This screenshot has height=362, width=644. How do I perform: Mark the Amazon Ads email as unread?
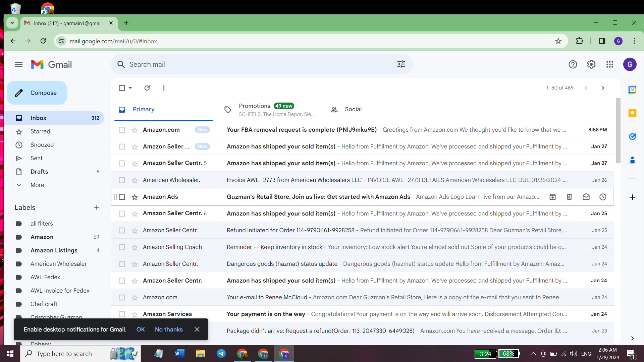click(586, 197)
